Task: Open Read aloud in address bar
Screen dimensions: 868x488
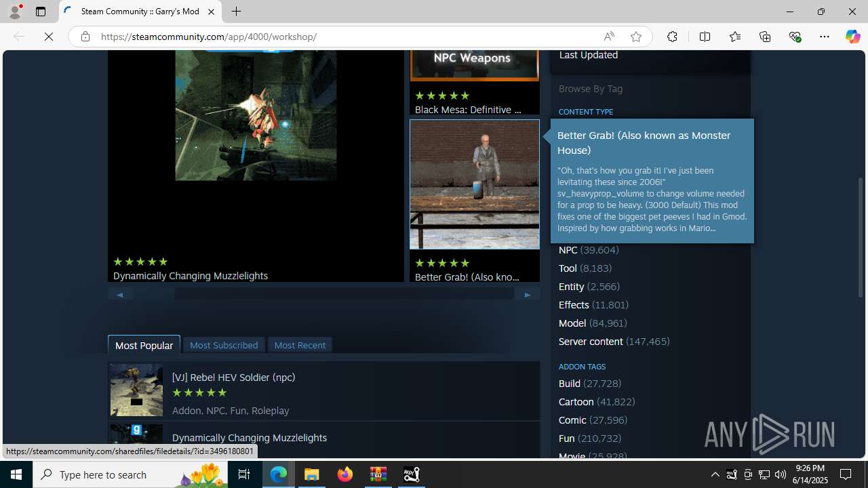Action: click(x=608, y=37)
